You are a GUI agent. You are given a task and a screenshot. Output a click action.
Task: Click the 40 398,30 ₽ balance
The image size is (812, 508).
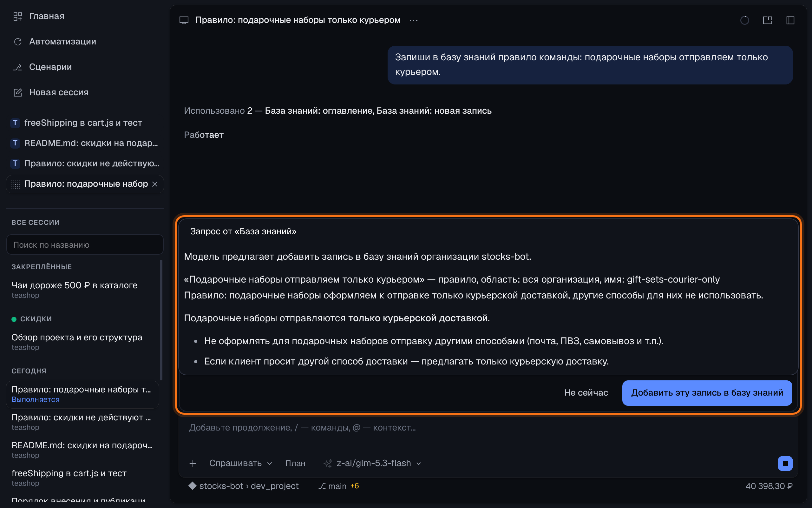769,486
